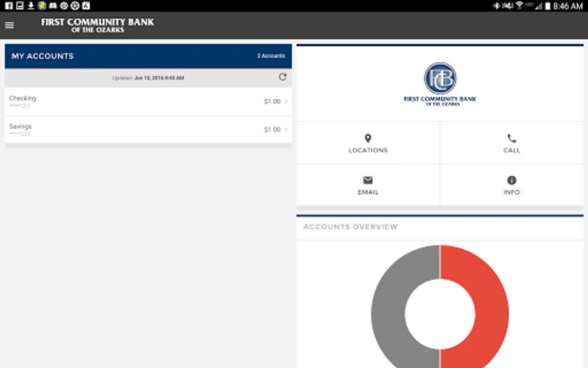Tap the download arrow notification icon

[x=31, y=6]
